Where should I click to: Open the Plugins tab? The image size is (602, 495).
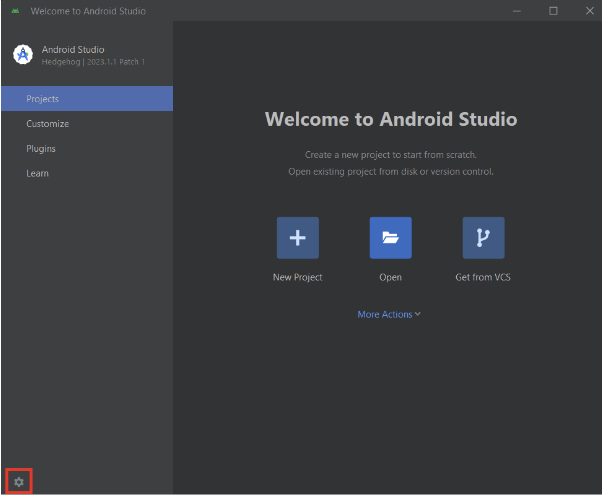(87, 149)
